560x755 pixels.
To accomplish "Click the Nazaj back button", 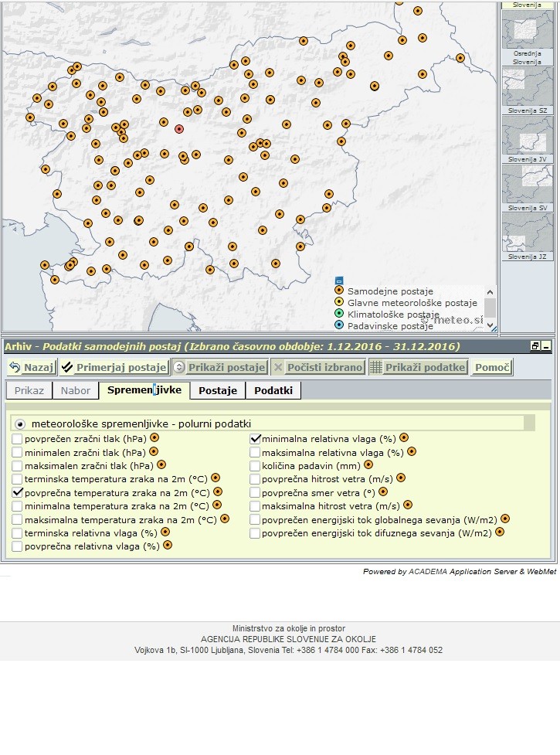I will 32,367.
